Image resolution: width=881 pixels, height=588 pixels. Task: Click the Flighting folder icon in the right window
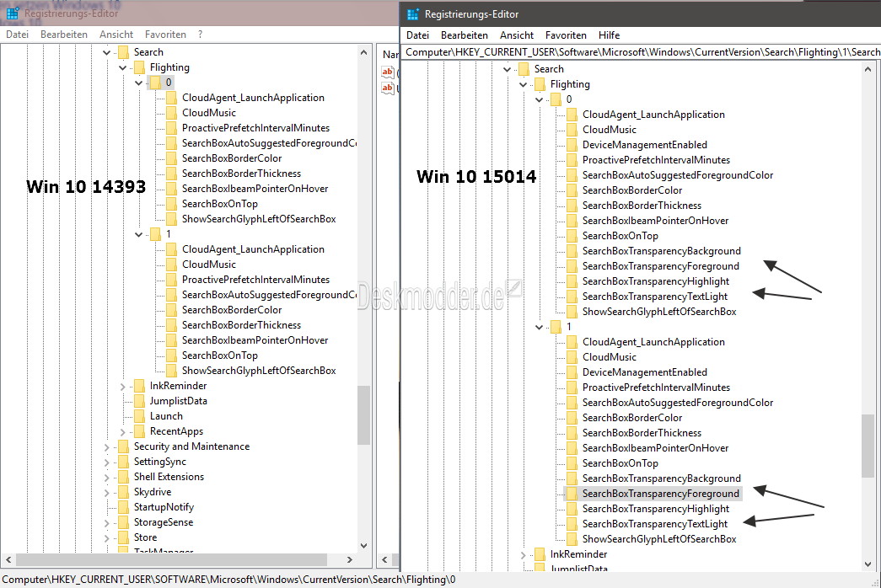[540, 84]
